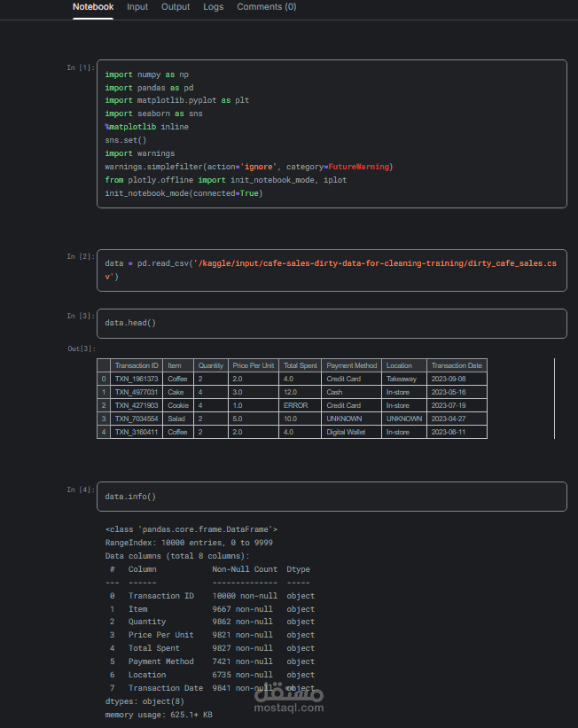This screenshot has height=728, width=578.
Task: Click the Item column header
Action: coord(175,365)
